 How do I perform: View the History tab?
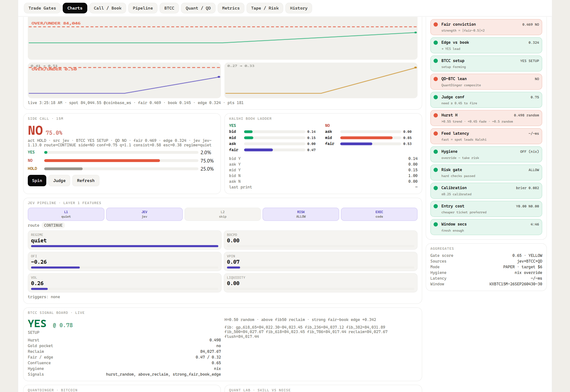tap(299, 8)
